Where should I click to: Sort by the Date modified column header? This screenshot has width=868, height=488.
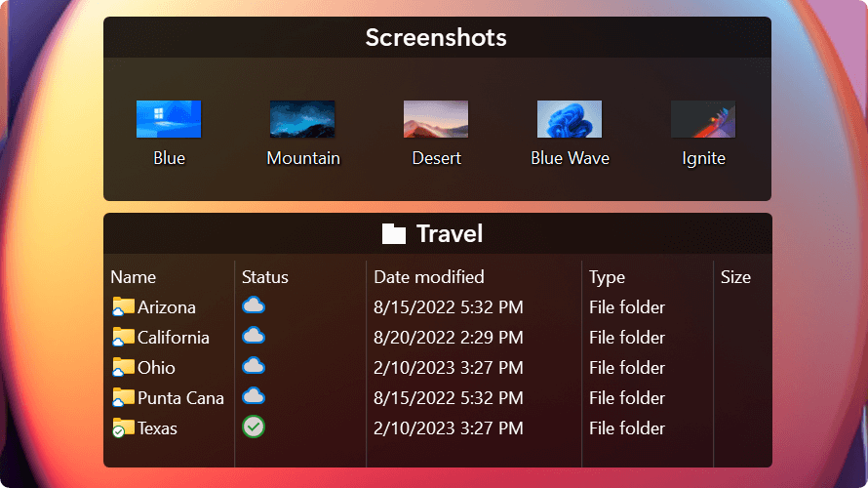(429, 277)
